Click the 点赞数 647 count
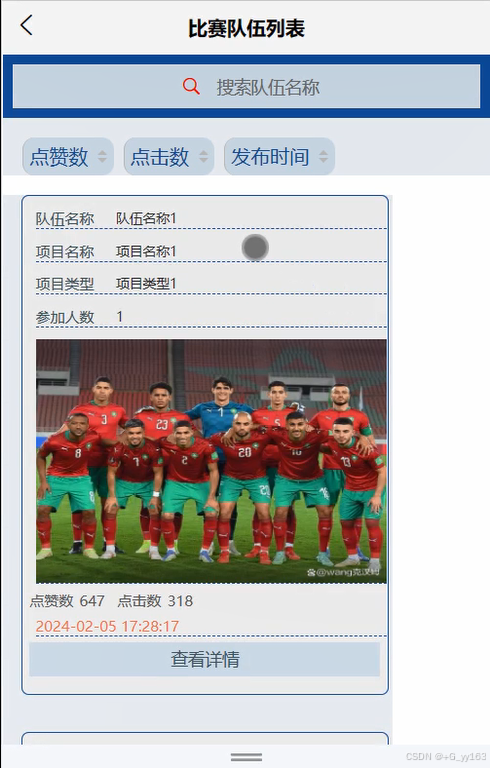 (x=67, y=601)
